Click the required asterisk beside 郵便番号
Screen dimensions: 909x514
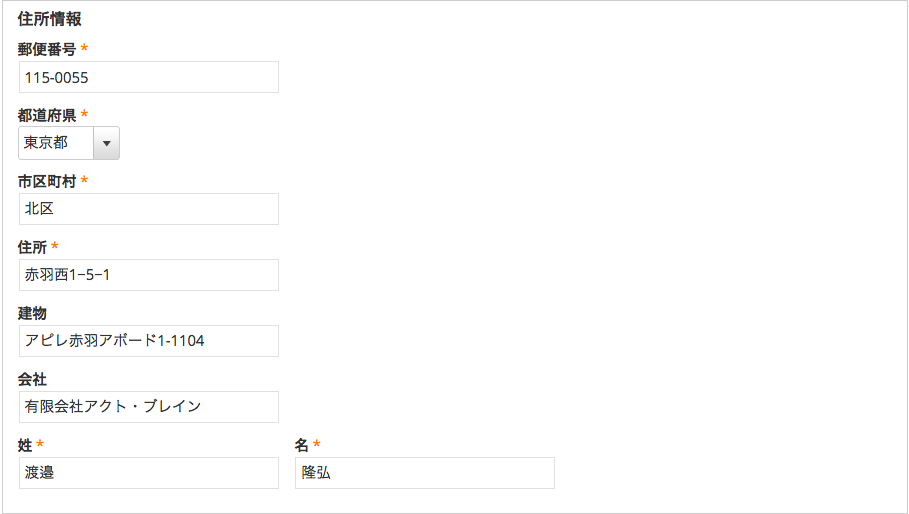pos(85,49)
